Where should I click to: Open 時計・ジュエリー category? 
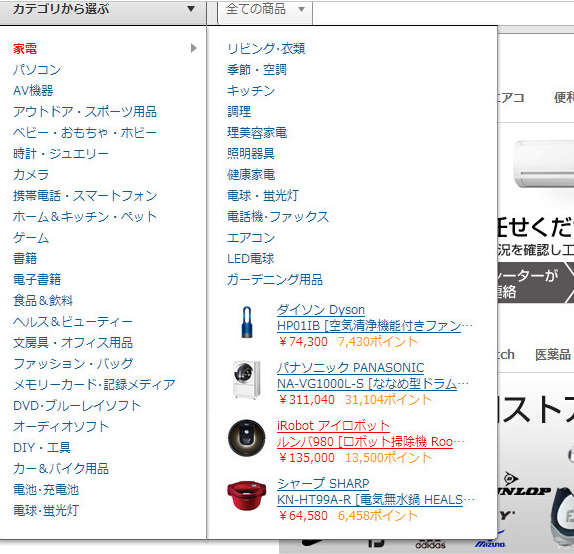click(x=61, y=153)
